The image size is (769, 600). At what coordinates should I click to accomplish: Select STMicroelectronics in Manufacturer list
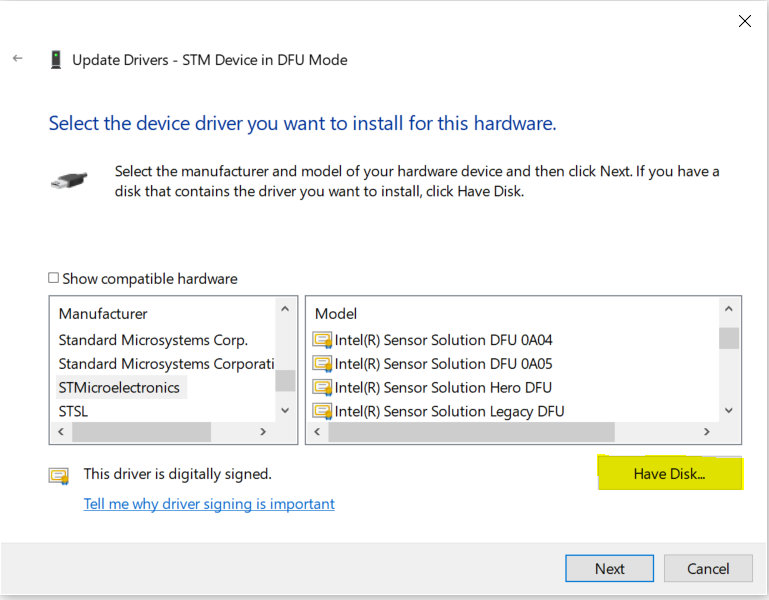(x=119, y=388)
